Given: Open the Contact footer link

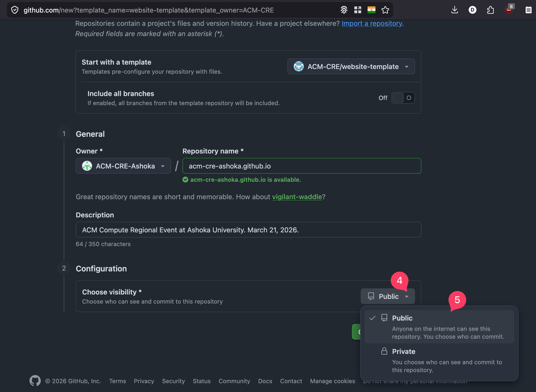Looking at the screenshot, I should coord(291,381).
